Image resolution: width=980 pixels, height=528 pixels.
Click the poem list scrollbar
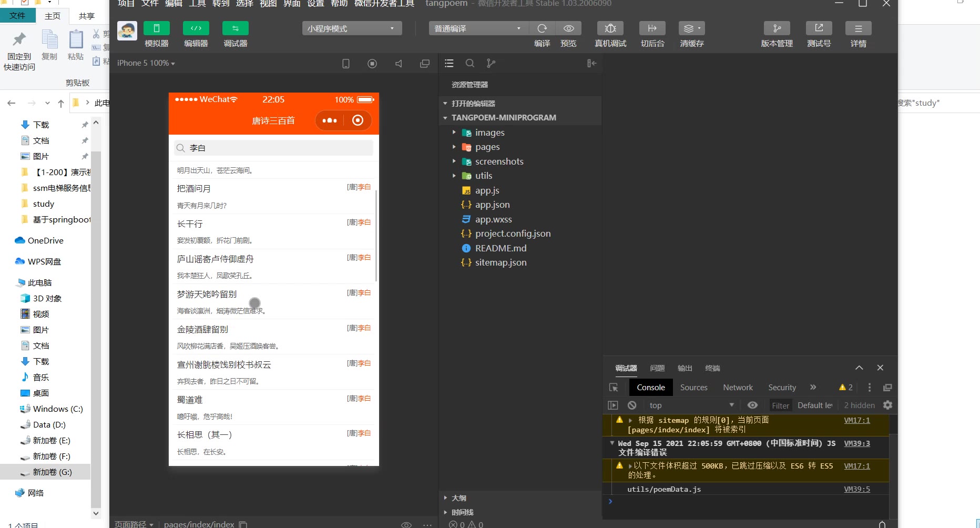[376, 237]
